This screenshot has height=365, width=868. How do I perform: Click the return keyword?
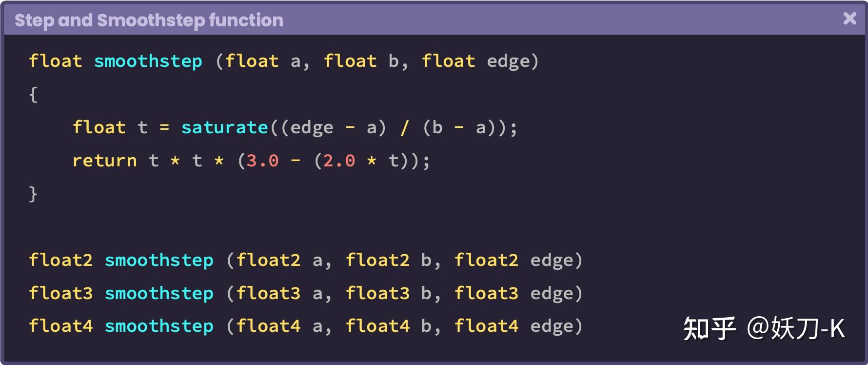[105, 161]
